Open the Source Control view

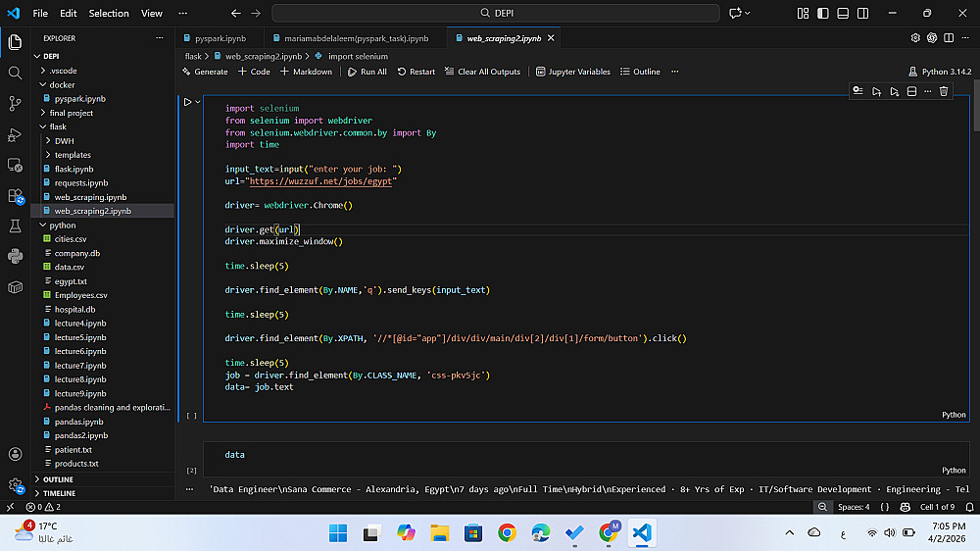pos(15,103)
